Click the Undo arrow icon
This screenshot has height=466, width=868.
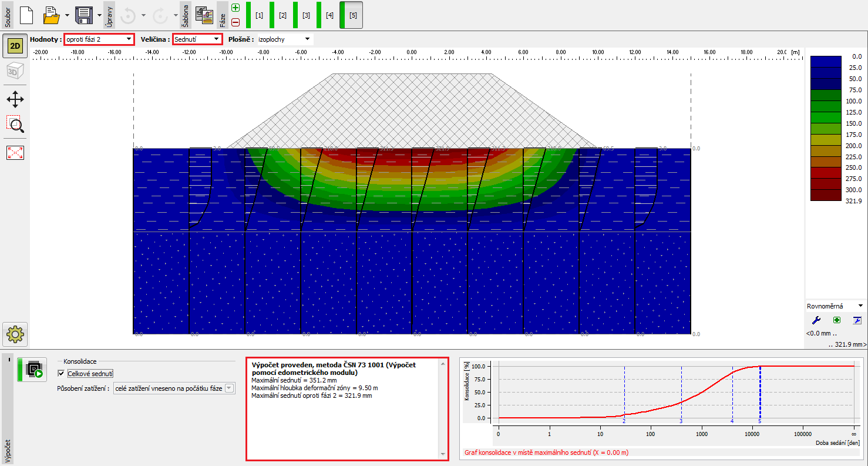(x=128, y=15)
